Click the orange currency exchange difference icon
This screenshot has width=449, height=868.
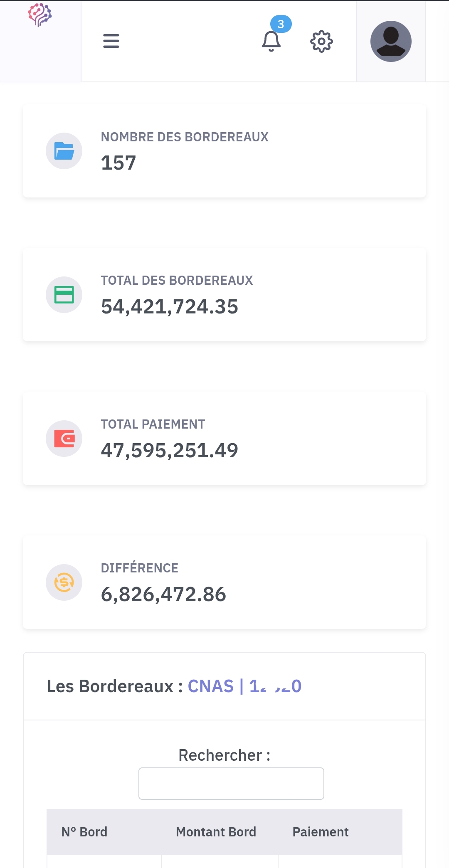point(64,582)
